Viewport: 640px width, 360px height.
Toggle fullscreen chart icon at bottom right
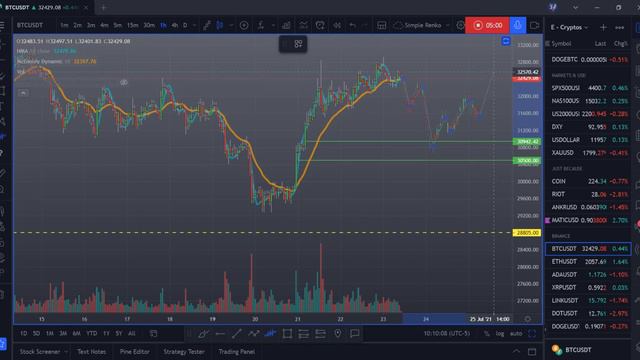tap(532, 334)
